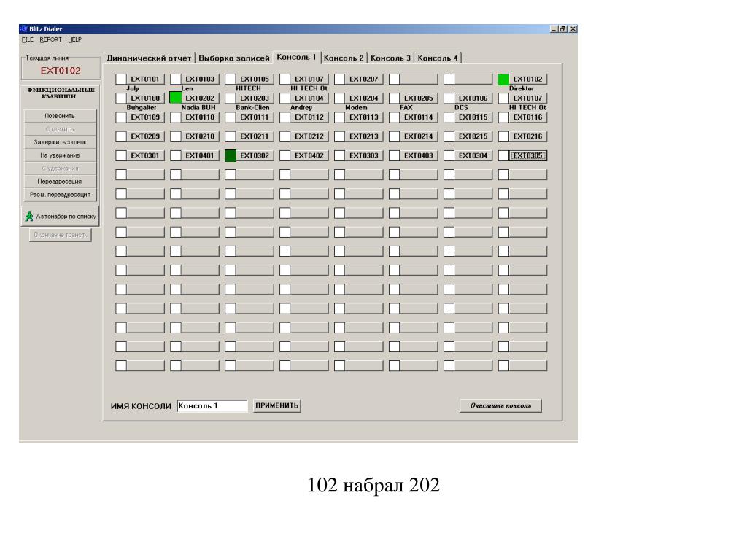Click the На удержание button
Image resolution: width=747 pixels, height=560 pixels.
click(60, 155)
